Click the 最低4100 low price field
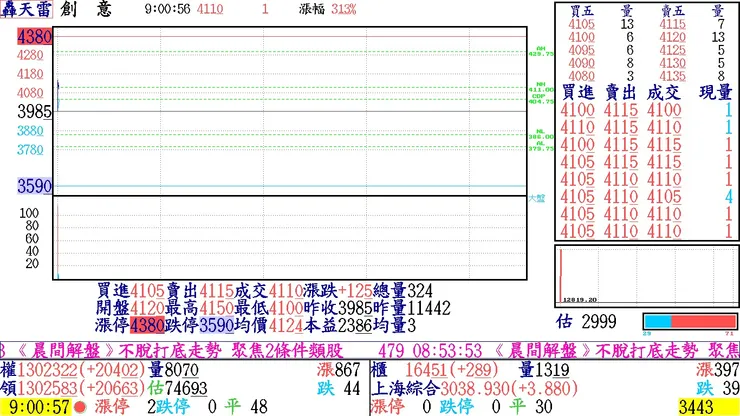740x416 pixels. 269,308
